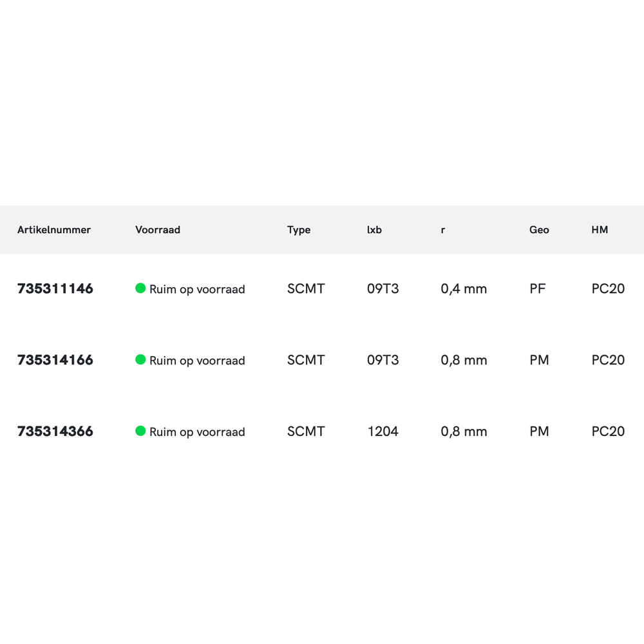Click 'Ruim op voorraad' in the last row
The image size is (644, 644).
click(197, 432)
